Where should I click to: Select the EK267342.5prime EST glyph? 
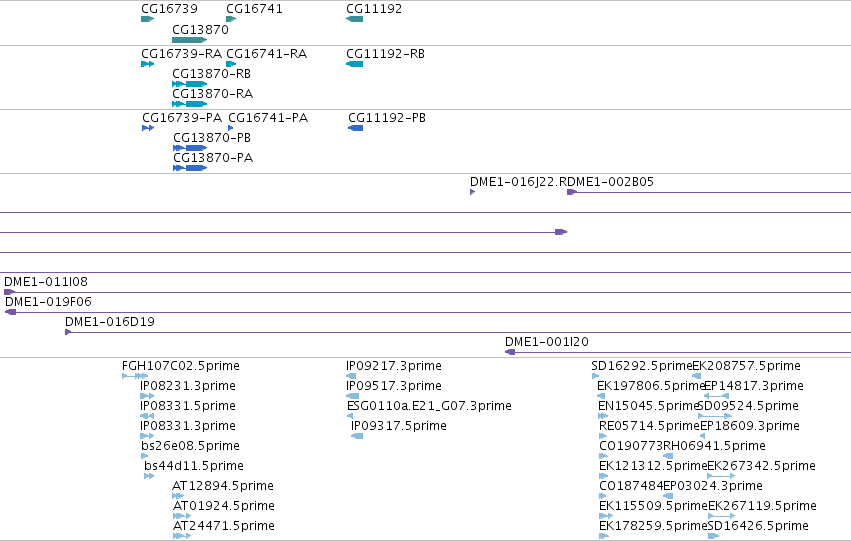pyautogui.click(x=721, y=476)
